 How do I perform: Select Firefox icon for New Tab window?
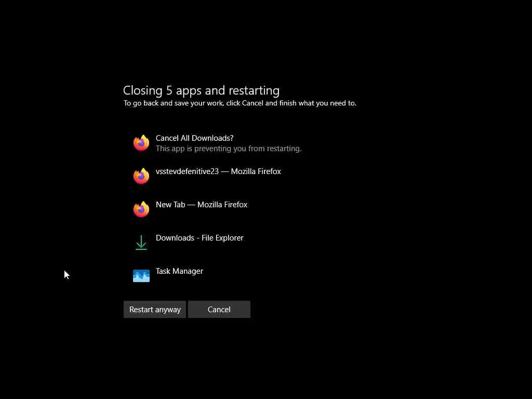pyautogui.click(x=141, y=209)
